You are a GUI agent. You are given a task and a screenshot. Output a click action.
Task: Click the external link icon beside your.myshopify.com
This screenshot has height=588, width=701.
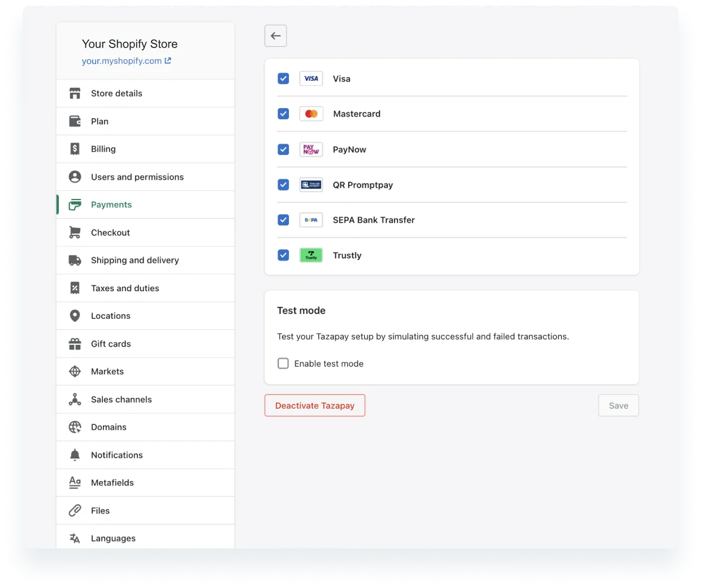coord(168,60)
